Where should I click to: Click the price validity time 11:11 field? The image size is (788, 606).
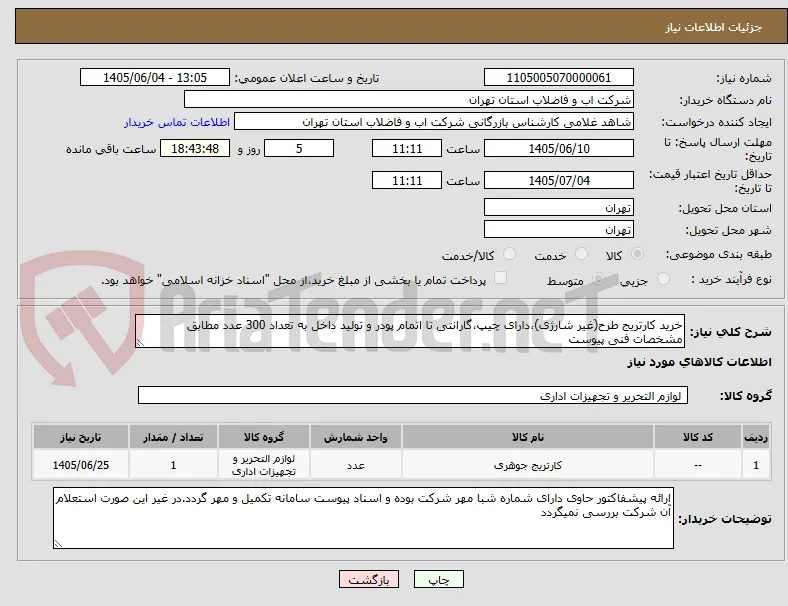(407, 180)
